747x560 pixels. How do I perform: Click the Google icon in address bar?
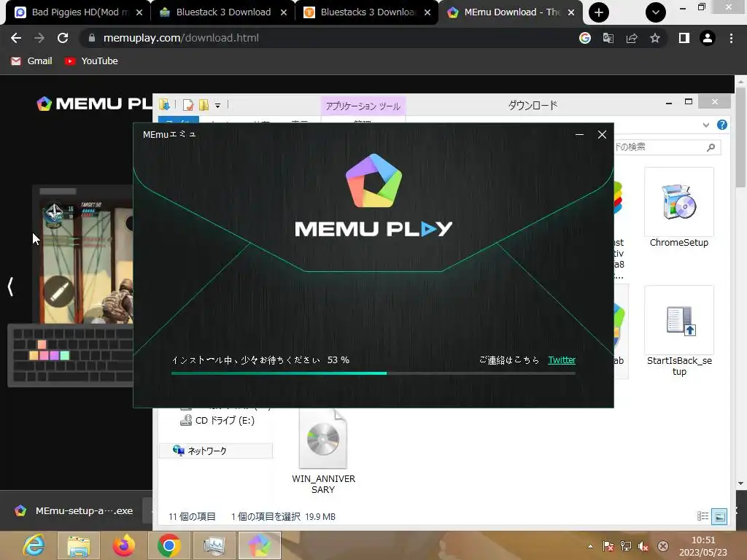point(585,38)
